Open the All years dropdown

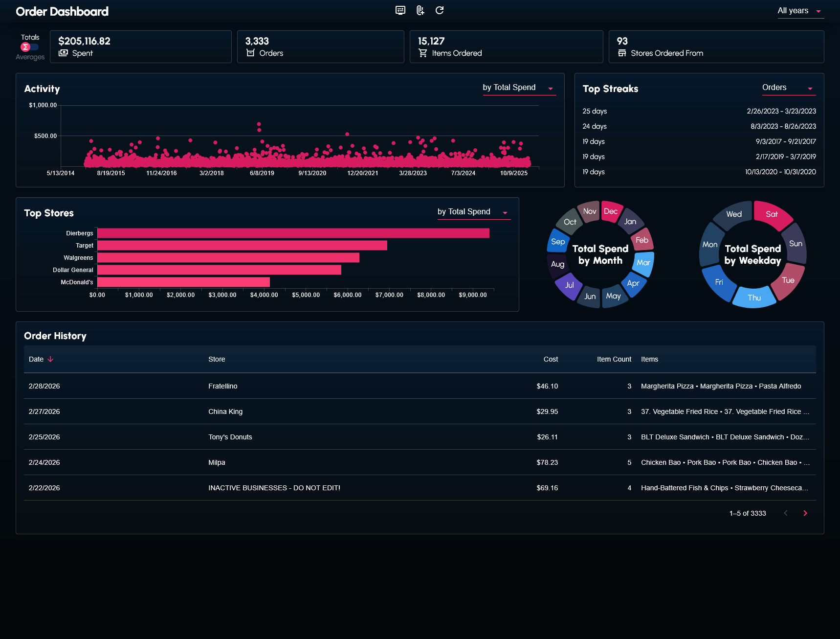(x=800, y=11)
